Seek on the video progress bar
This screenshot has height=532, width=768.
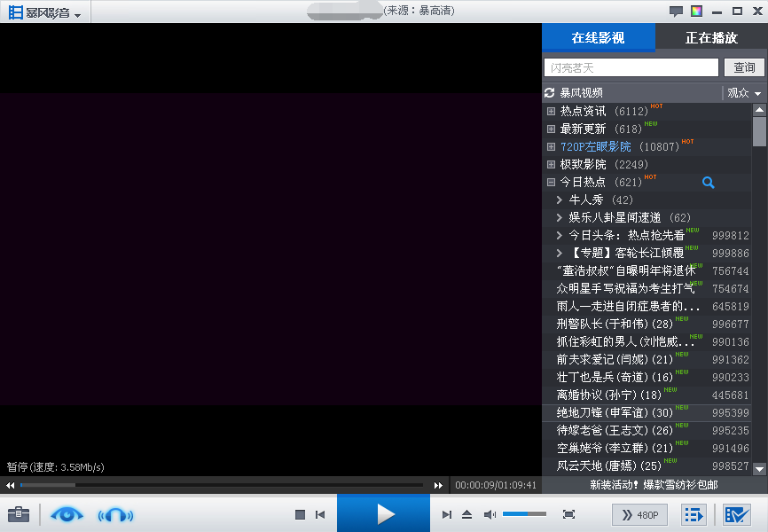(x=222, y=485)
